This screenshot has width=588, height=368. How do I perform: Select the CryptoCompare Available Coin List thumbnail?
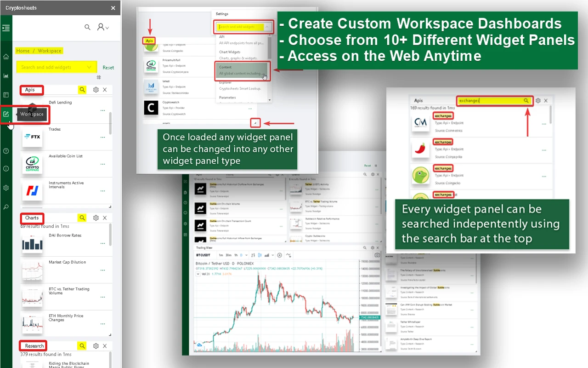[32, 164]
